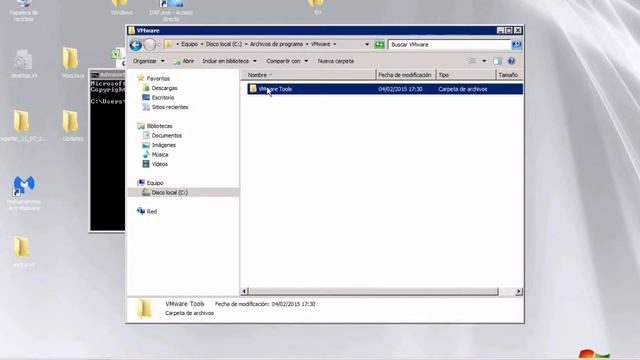This screenshot has width=640, height=360.
Task: Click left arrow of horizontal scrollbar
Action: coord(244,291)
